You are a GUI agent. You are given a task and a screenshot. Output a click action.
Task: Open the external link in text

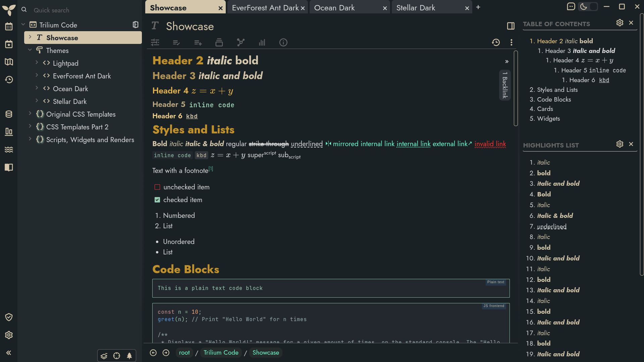click(452, 144)
